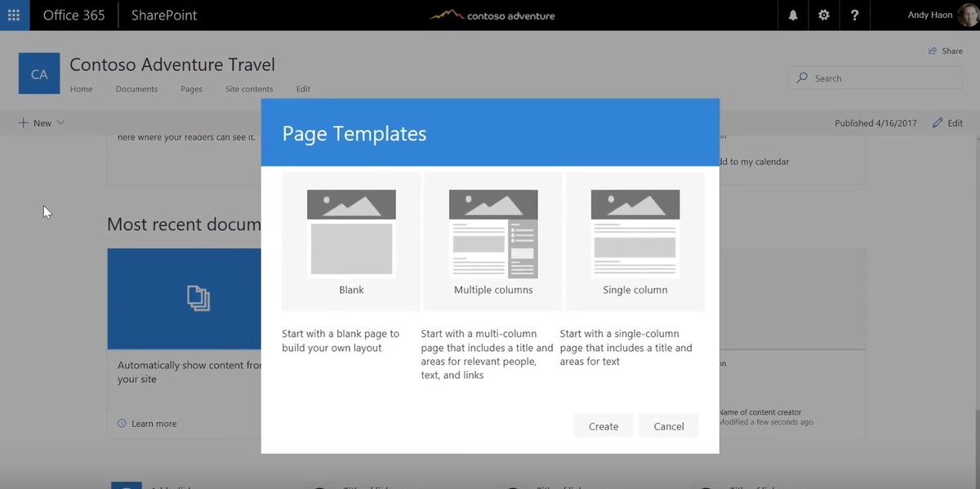Click the plus icon beside New
Image resolution: width=980 pixels, height=489 pixels.
click(x=23, y=122)
